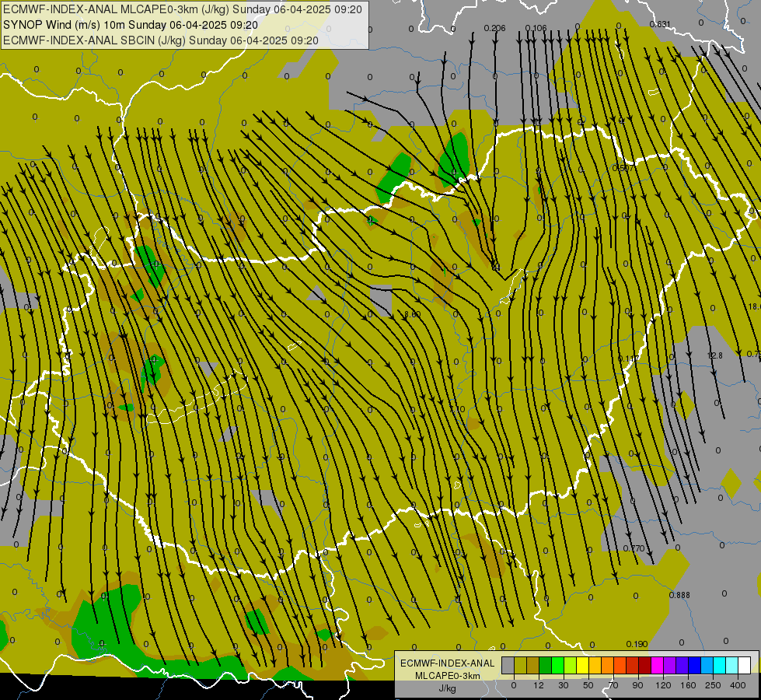Click the gray below-zero legend swatch
Screen dimensions: 761x700
[508, 666]
